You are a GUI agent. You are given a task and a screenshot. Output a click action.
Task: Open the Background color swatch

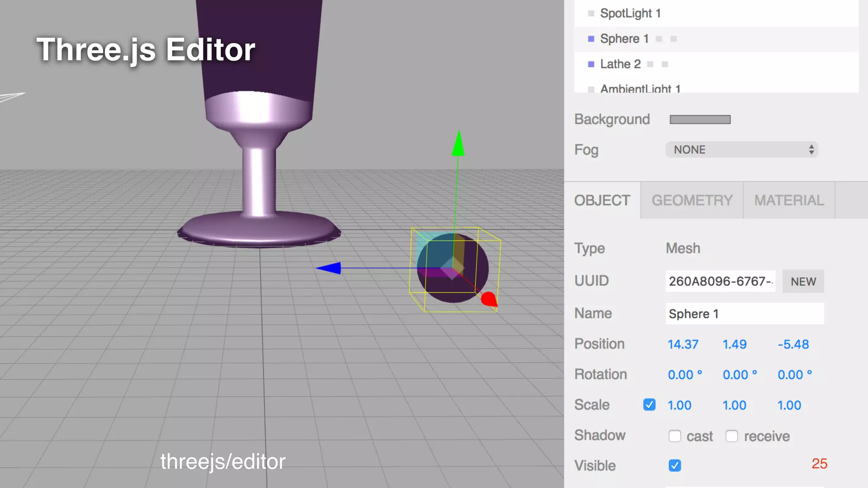[x=700, y=119]
